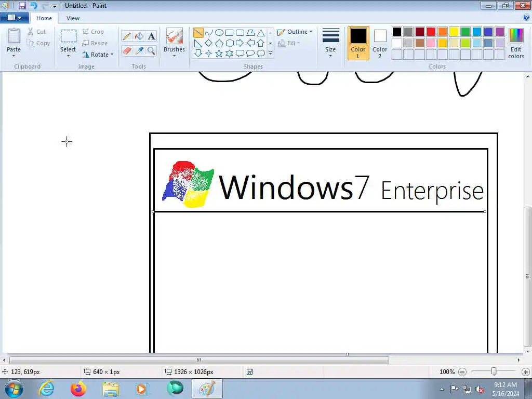Open Edit colors dialog
This screenshot has height=399, width=532.
pyautogui.click(x=516, y=44)
